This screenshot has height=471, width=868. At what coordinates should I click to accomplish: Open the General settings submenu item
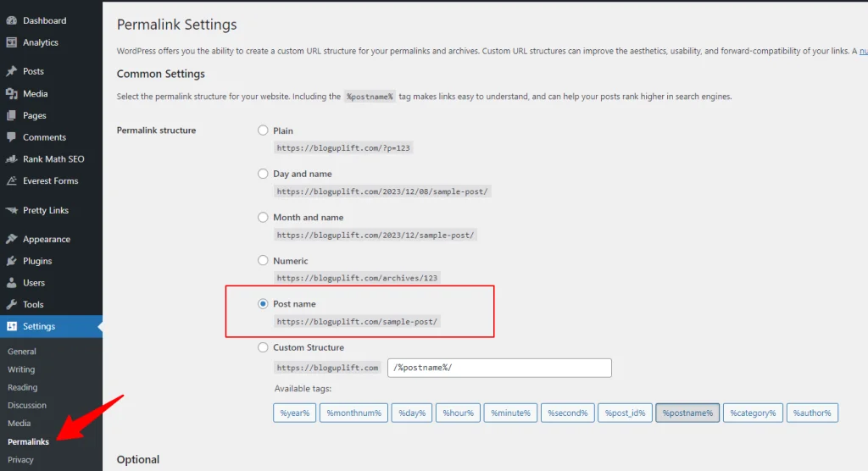(x=22, y=351)
